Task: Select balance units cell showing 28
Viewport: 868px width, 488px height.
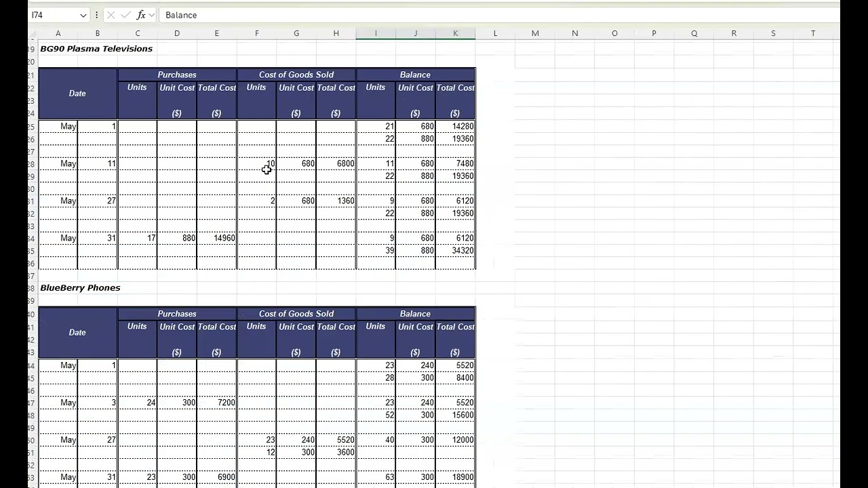Action: tap(376, 378)
